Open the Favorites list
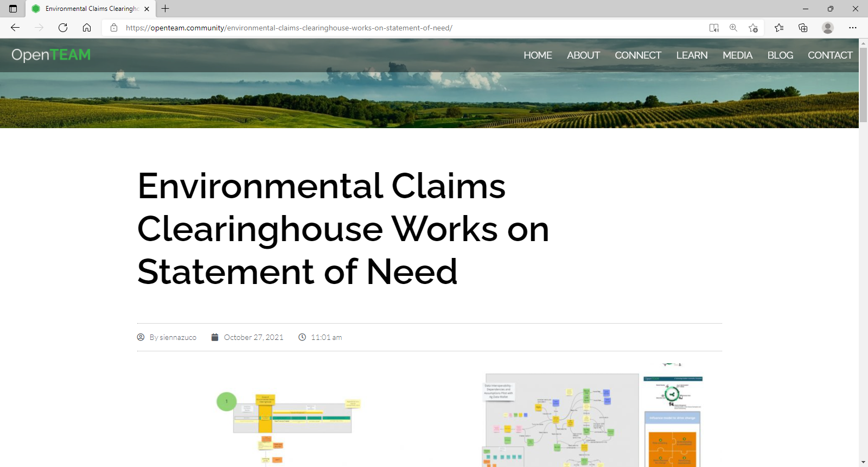 click(x=779, y=28)
